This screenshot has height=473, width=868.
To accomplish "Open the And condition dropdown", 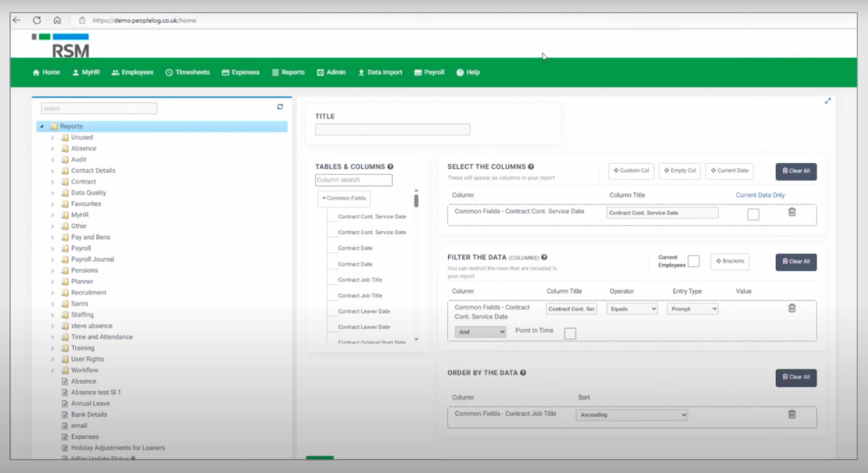I will (480, 332).
